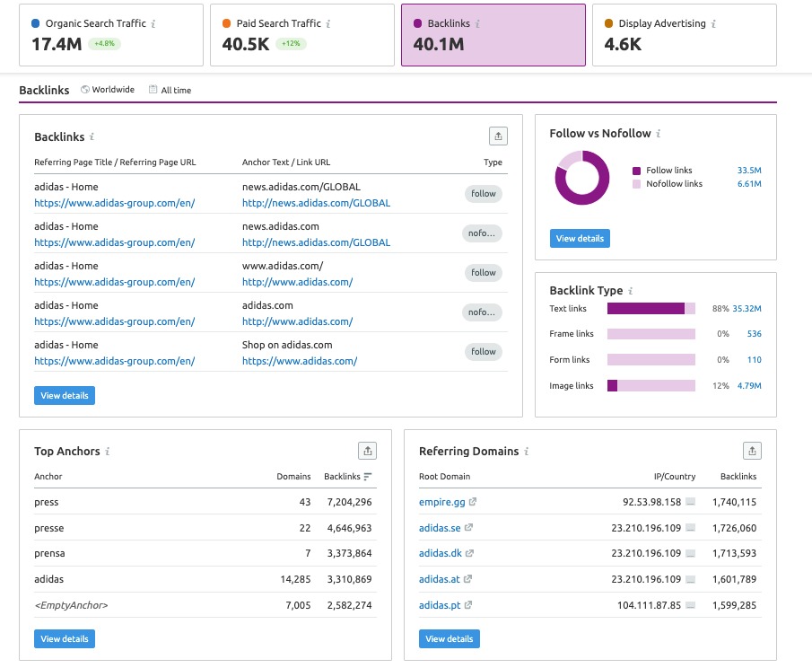Image resolution: width=812 pixels, height=668 pixels.
Task: View details of Follow vs Nofollow
Action: click(x=581, y=238)
